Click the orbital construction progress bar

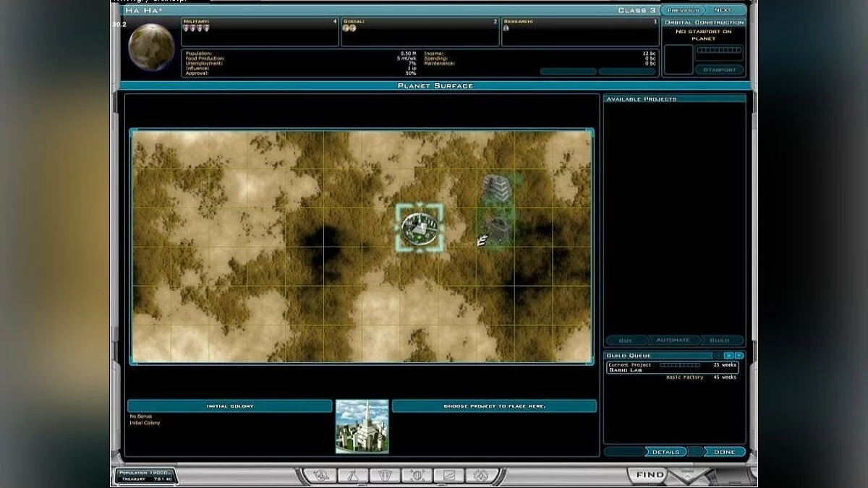tap(720, 50)
